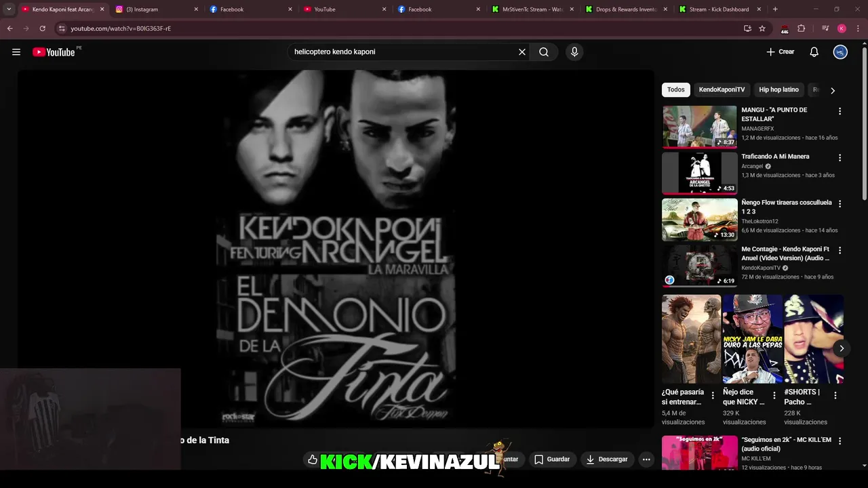Show more filter chips with the right chevron
Image resolution: width=868 pixels, height=488 pixels.
(x=833, y=90)
